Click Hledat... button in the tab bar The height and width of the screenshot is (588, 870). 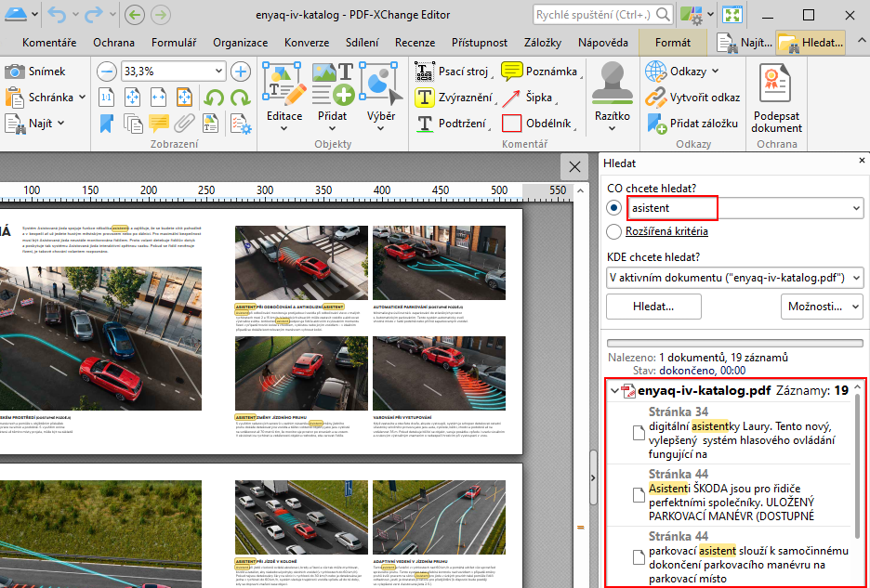coord(811,43)
